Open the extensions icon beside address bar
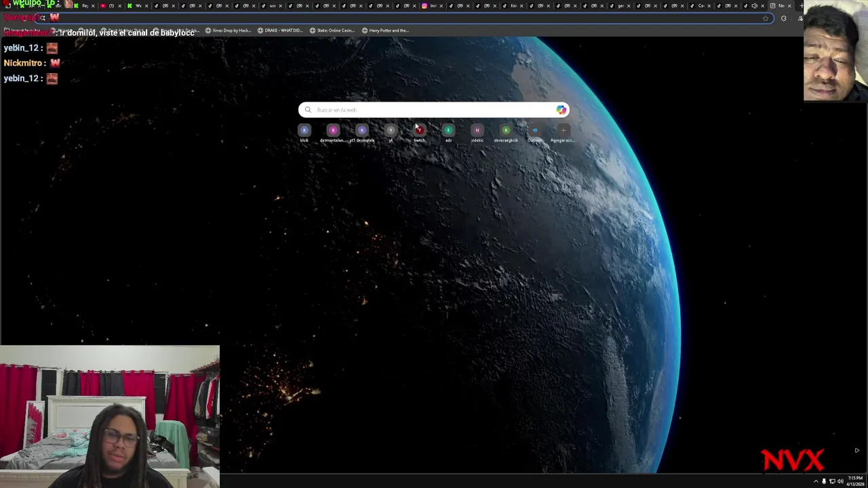 click(783, 18)
